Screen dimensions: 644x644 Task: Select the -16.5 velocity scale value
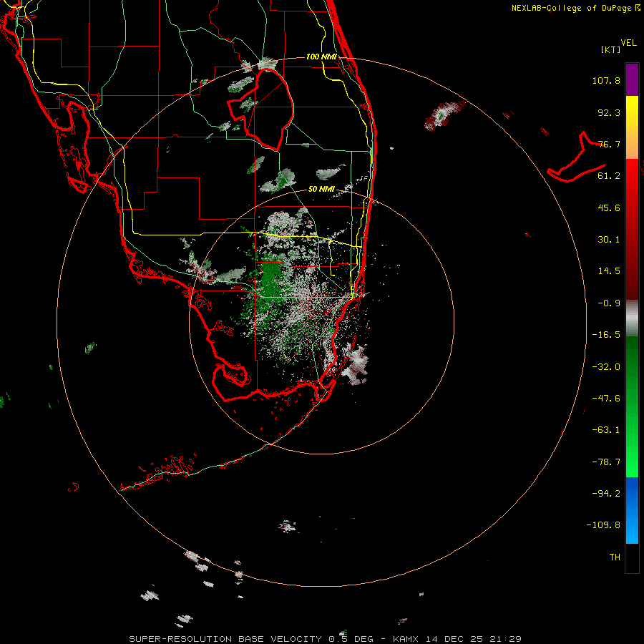[606, 335]
